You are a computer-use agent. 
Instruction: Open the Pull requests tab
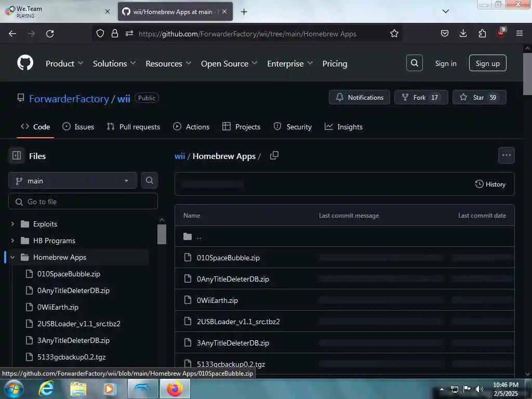tap(134, 127)
